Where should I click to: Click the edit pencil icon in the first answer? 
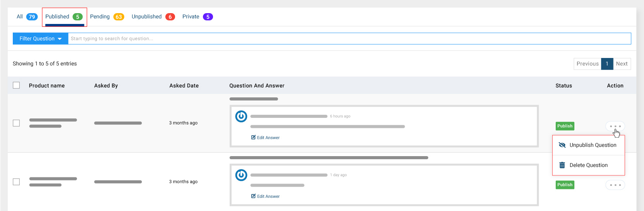click(253, 138)
